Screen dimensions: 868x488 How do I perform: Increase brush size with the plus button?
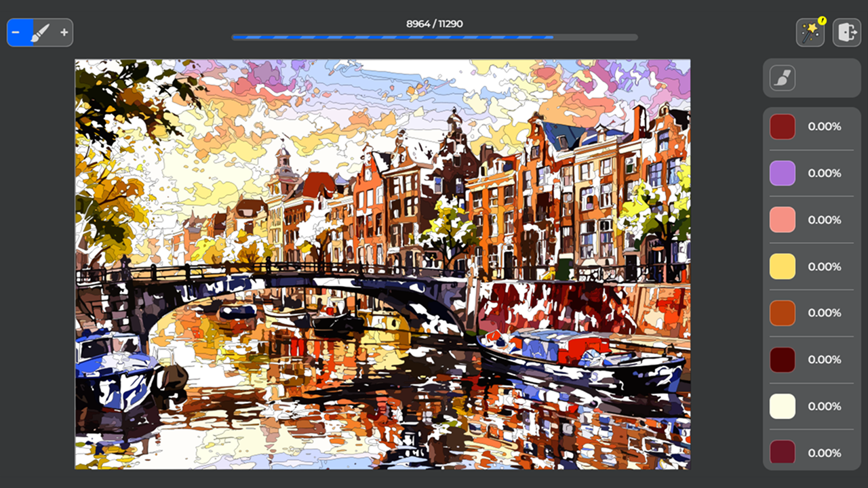click(x=64, y=32)
